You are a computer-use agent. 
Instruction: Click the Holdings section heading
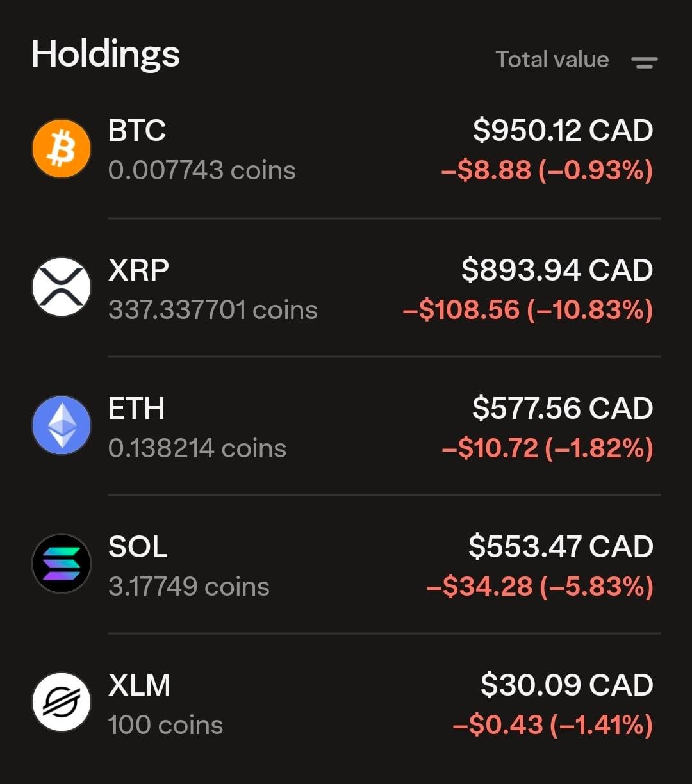pyautogui.click(x=106, y=54)
